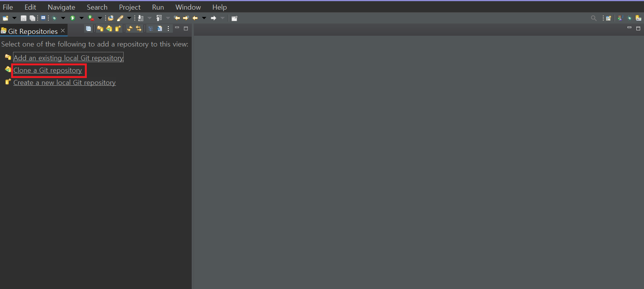The width and height of the screenshot is (644, 289).
Task: Click 'Create a new local Git repository' link
Action: [x=65, y=83]
